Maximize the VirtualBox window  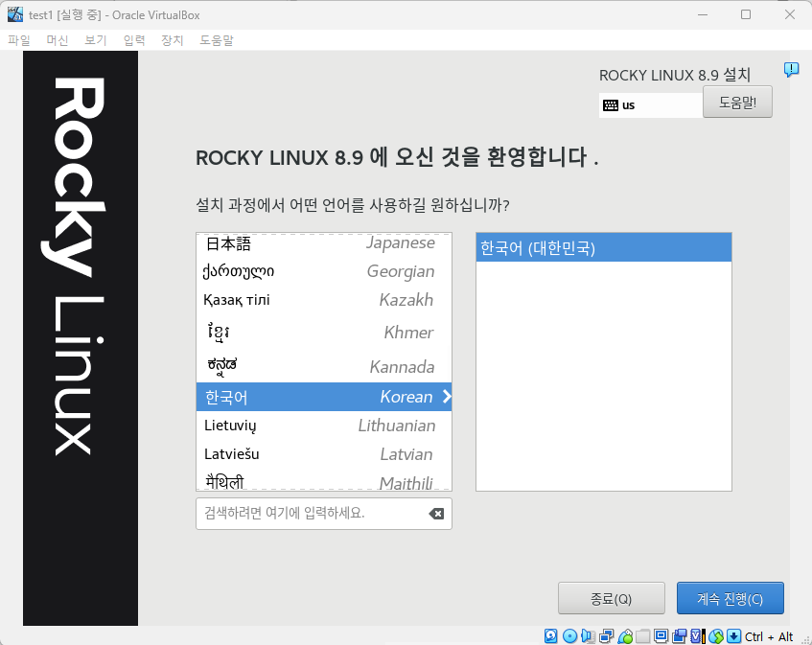(746, 14)
